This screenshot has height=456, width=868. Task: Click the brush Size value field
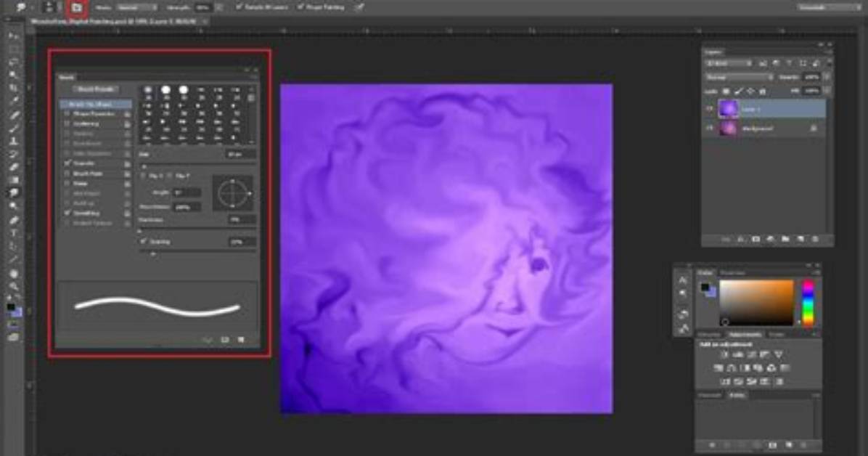click(x=242, y=155)
